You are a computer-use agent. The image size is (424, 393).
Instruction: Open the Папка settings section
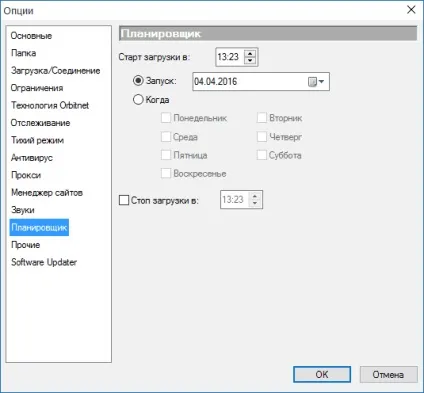click(x=23, y=53)
